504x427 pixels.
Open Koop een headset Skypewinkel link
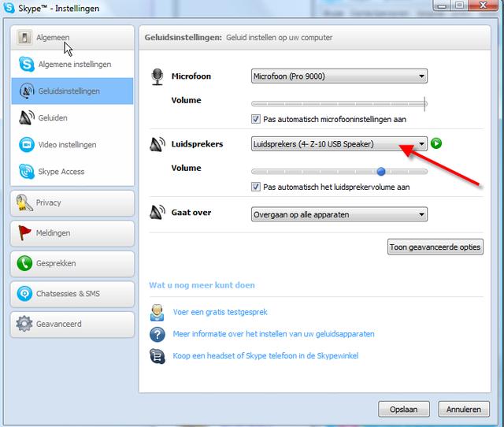[265, 356]
